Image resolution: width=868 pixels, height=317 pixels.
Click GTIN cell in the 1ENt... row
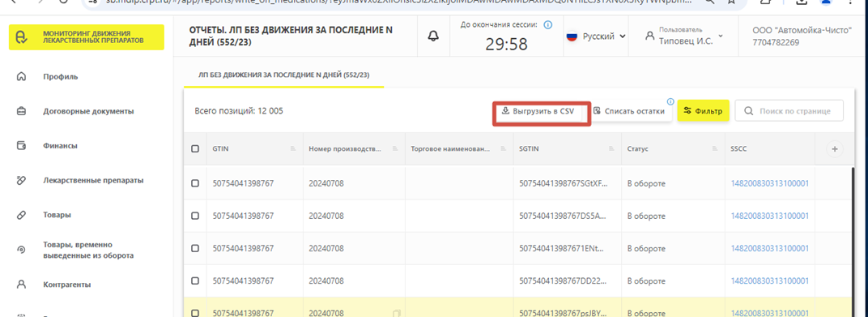point(243,248)
